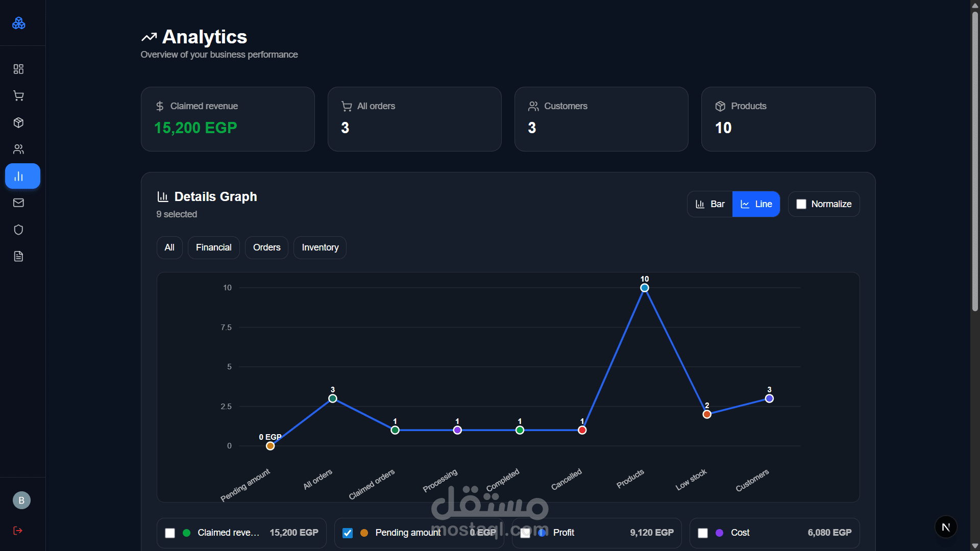Enable the Normalize checkbox
Viewport: 980px width, 551px height.
801,204
